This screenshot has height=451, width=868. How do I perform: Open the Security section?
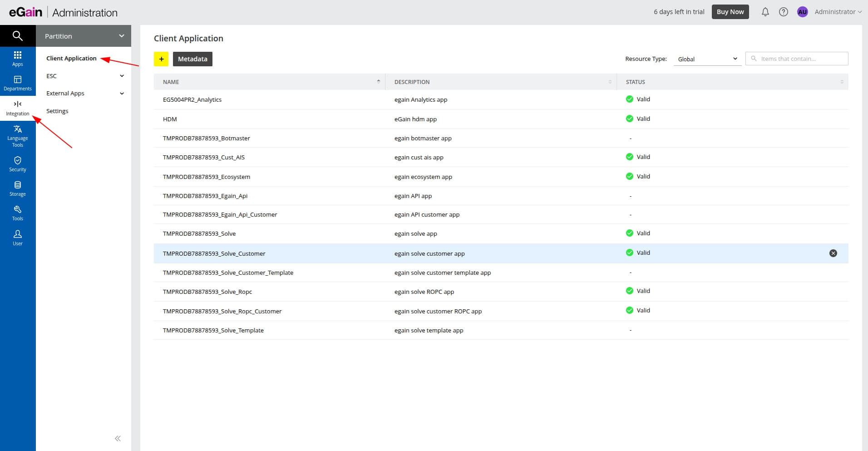(17, 164)
